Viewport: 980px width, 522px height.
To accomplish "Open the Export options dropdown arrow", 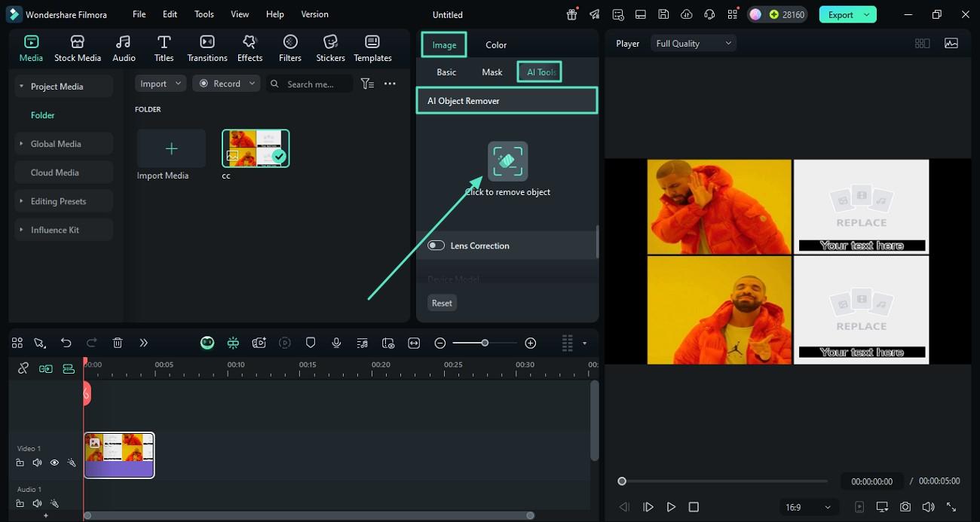I will click(867, 14).
